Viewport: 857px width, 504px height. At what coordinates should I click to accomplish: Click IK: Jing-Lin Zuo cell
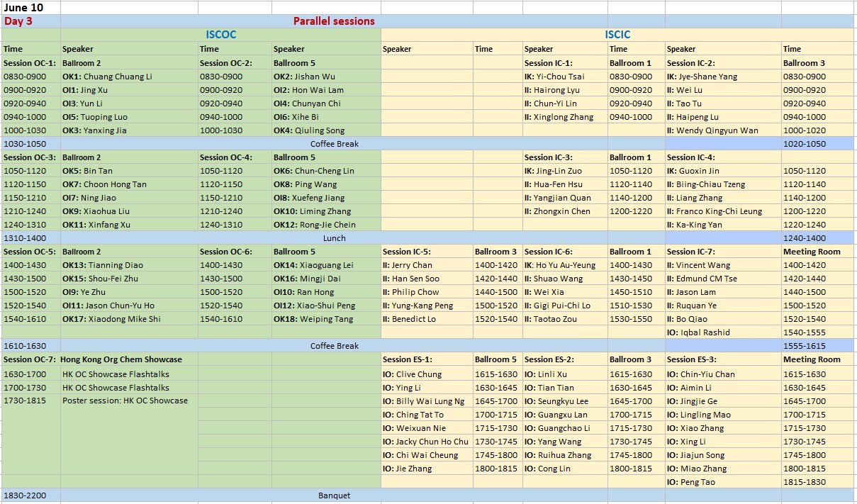(565, 171)
